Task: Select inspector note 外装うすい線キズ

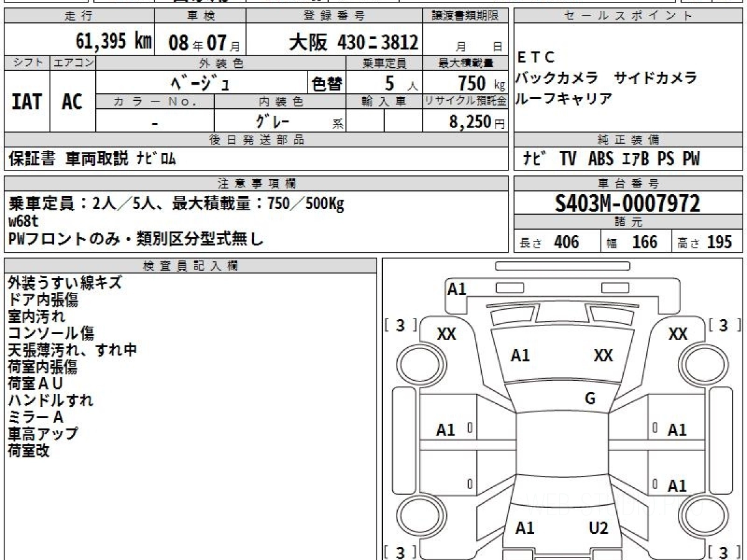Action: (65, 283)
